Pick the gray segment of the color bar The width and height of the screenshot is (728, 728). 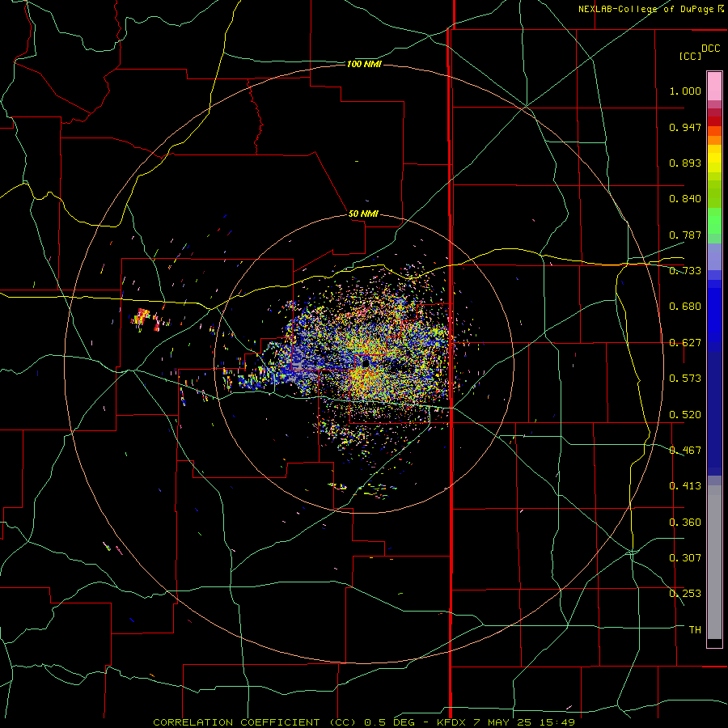pos(714,562)
